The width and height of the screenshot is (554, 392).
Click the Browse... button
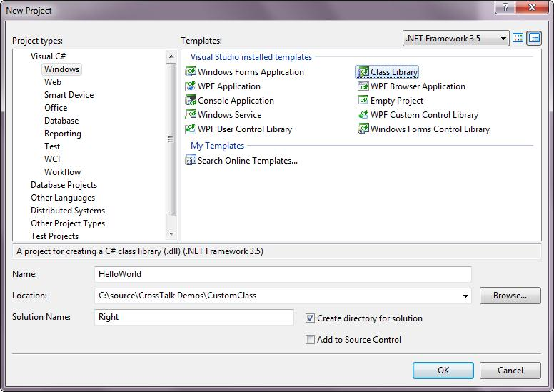(x=510, y=296)
